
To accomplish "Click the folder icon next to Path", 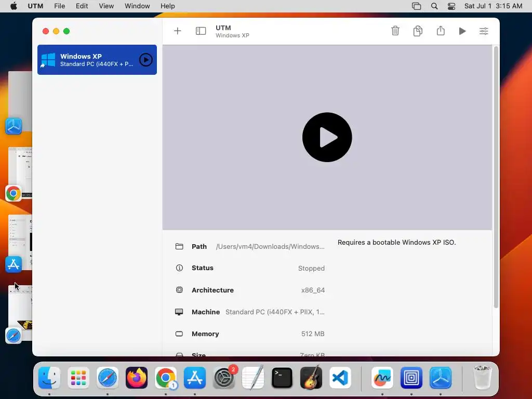I will (179, 246).
